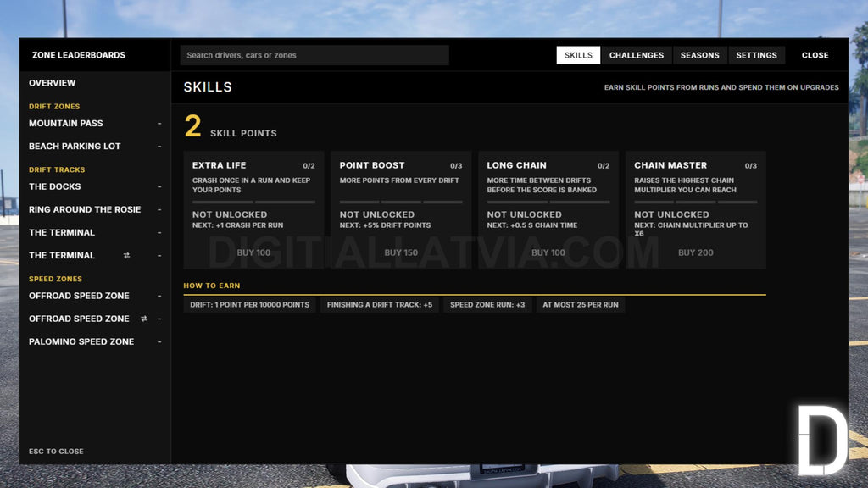Click the 'SPEED ZONES' section header

coord(55,279)
